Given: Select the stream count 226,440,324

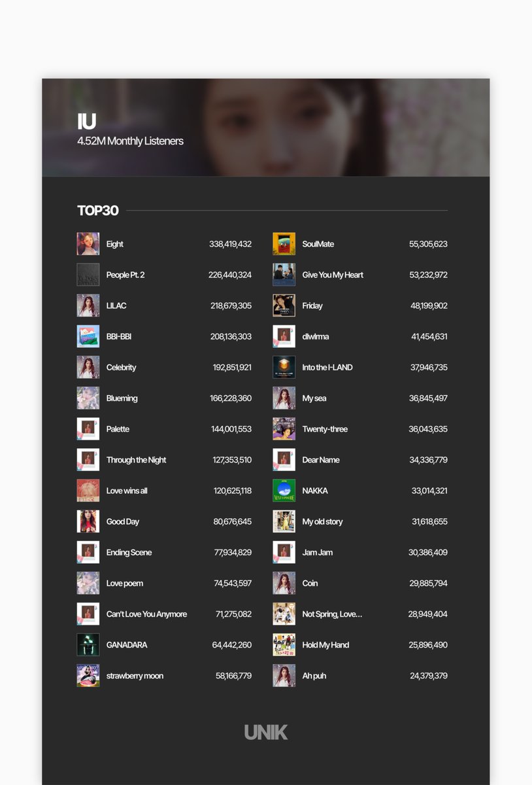Looking at the screenshot, I should click(230, 275).
